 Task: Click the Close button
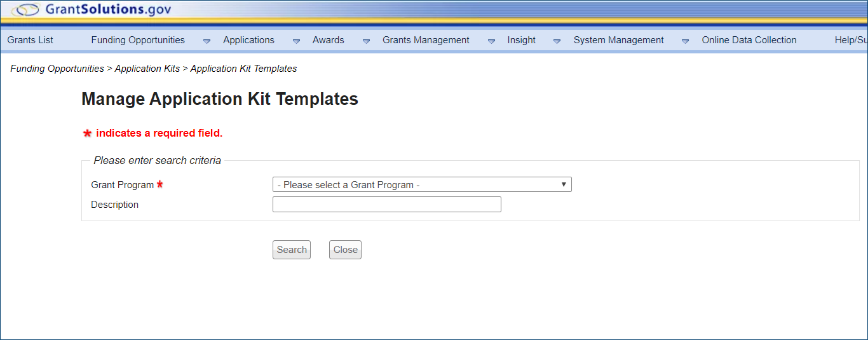(345, 250)
